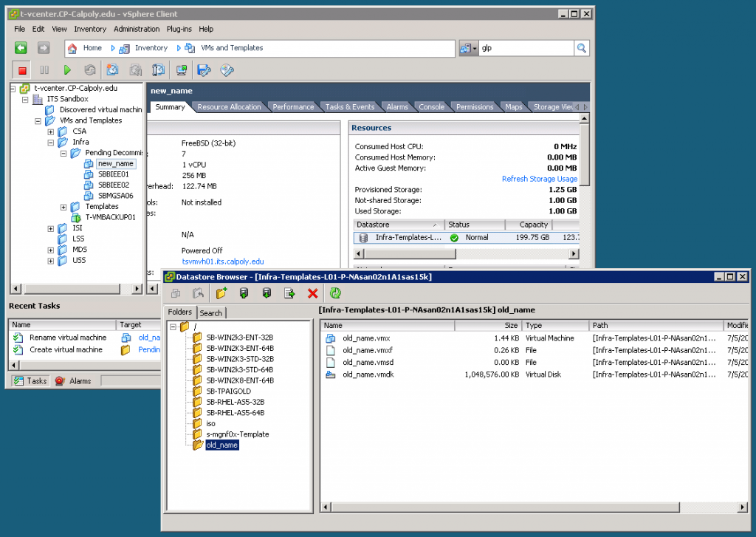Expand the USS folder
The image size is (756, 537).
coord(51,261)
